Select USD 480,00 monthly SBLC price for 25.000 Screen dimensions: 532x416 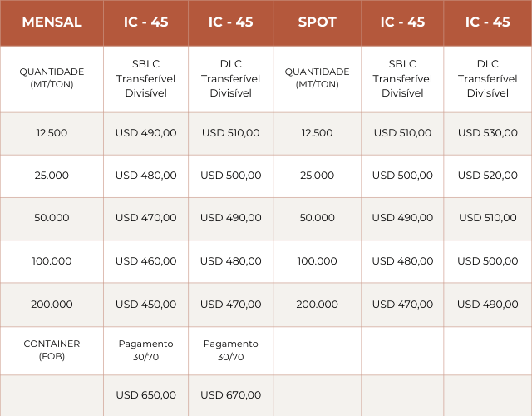pyautogui.click(x=146, y=176)
